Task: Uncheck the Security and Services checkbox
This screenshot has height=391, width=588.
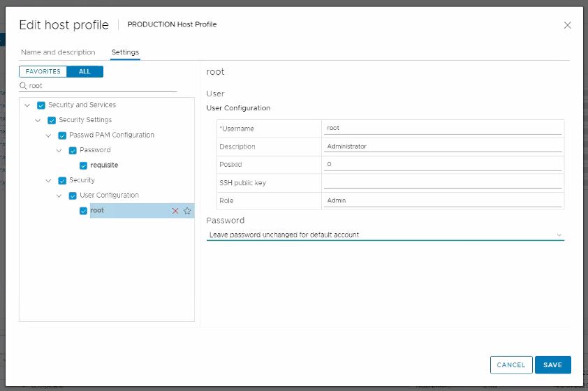Action: coord(41,105)
